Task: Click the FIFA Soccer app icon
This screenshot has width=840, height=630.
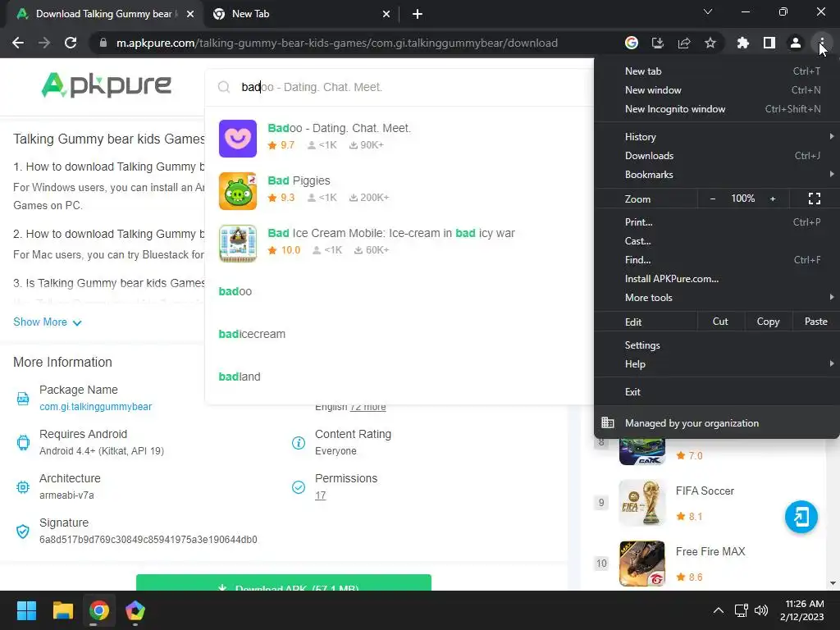Action: pos(641,503)
